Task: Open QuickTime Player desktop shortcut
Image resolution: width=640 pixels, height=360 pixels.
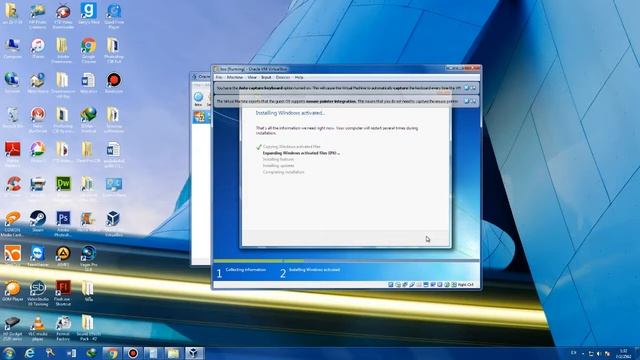Action: click(x=114, y=15)
